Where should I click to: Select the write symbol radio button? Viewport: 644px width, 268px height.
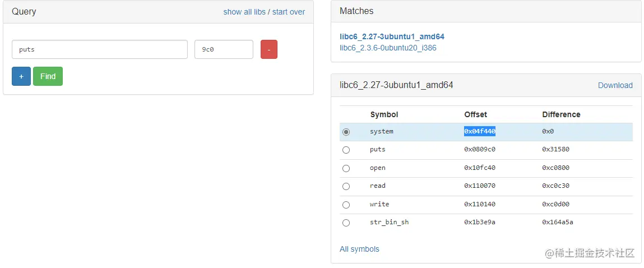tap(346, 205)
